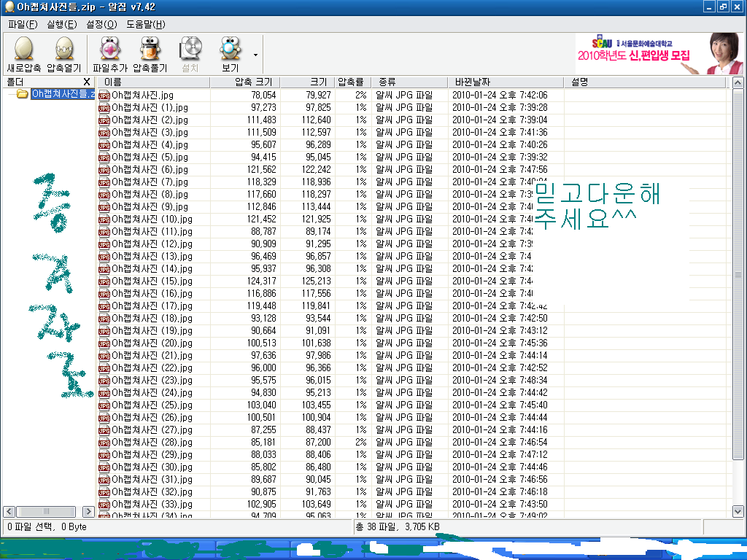Click the SCAU advertisement banner

pos(659,53)
